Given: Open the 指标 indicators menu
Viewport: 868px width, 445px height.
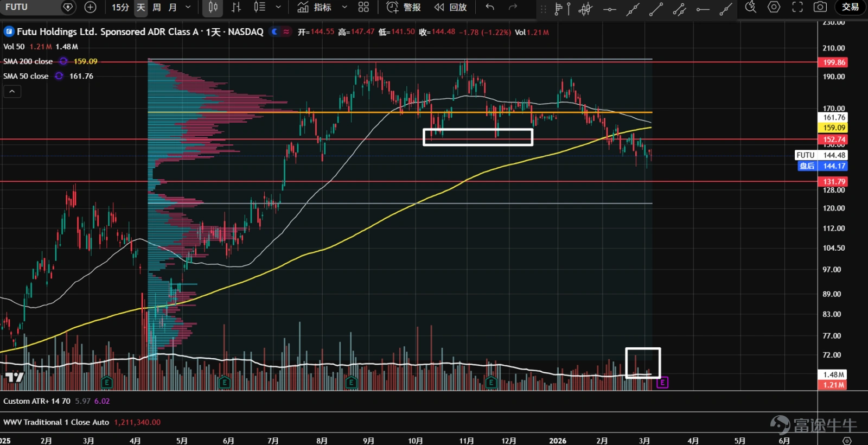Looking at the screenshot, I should [x=315, y=7].
